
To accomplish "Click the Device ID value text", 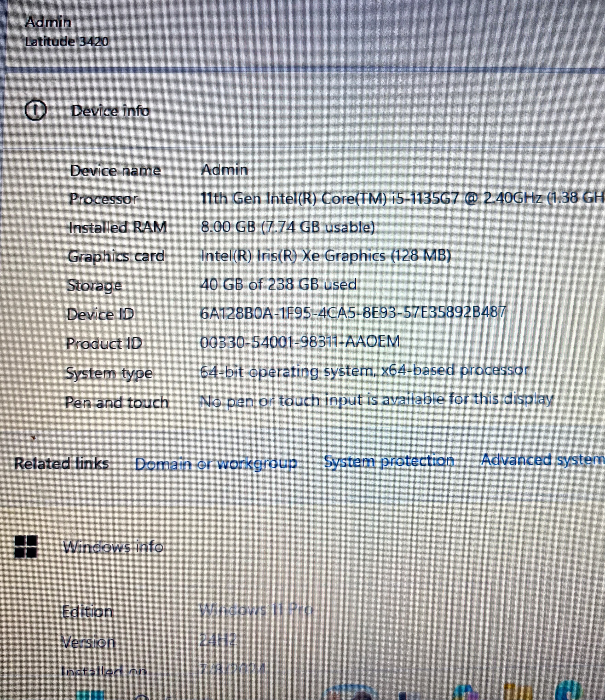I will [x=353, y=313].
